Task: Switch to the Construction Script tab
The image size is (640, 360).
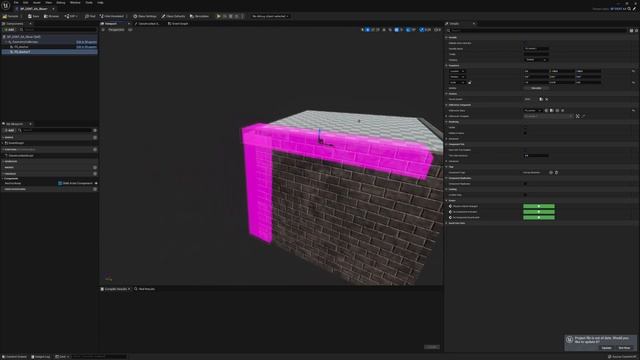Action: coord(148,24)
